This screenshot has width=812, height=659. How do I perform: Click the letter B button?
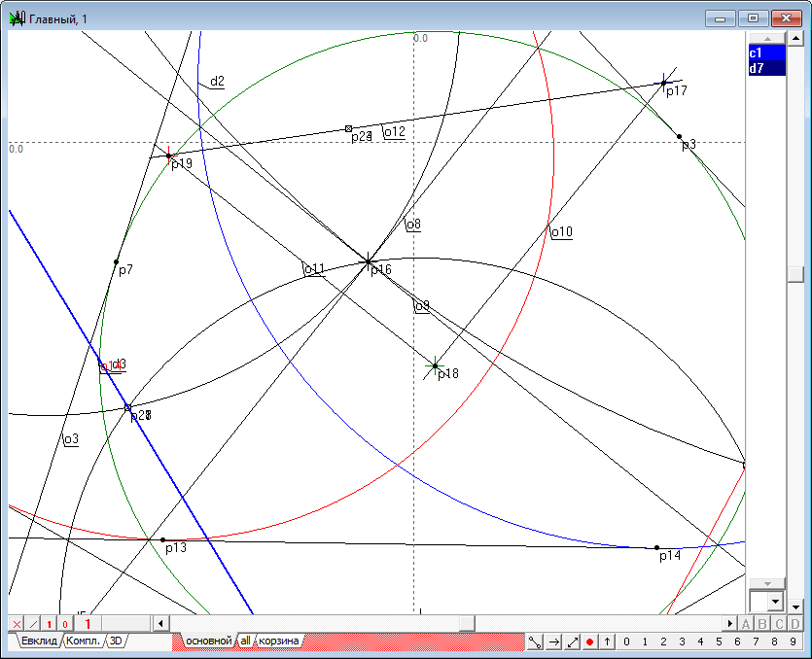762,624
